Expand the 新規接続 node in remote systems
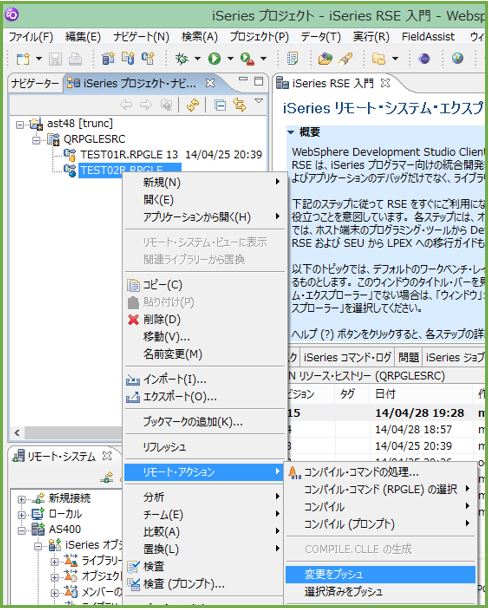This screenshot has width=489, height=610. point(22,499)
